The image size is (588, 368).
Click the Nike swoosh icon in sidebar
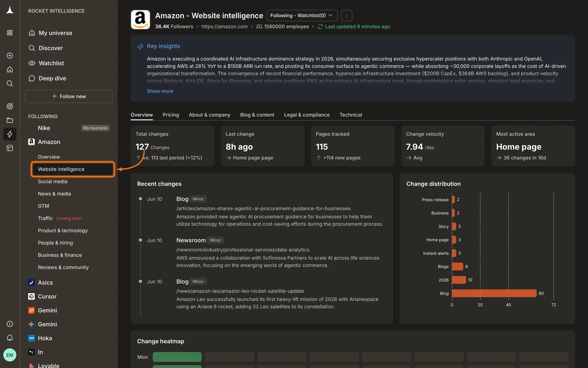tap(31, 128)
